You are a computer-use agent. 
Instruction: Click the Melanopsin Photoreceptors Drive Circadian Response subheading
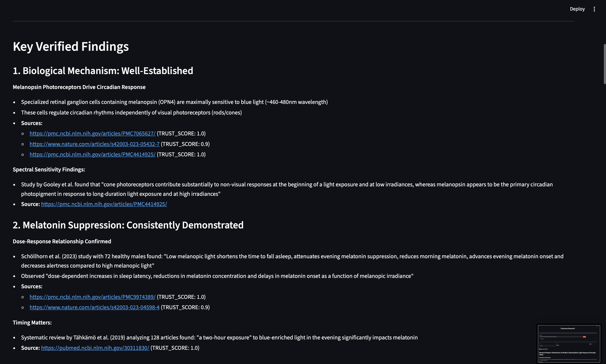(79, 87)
